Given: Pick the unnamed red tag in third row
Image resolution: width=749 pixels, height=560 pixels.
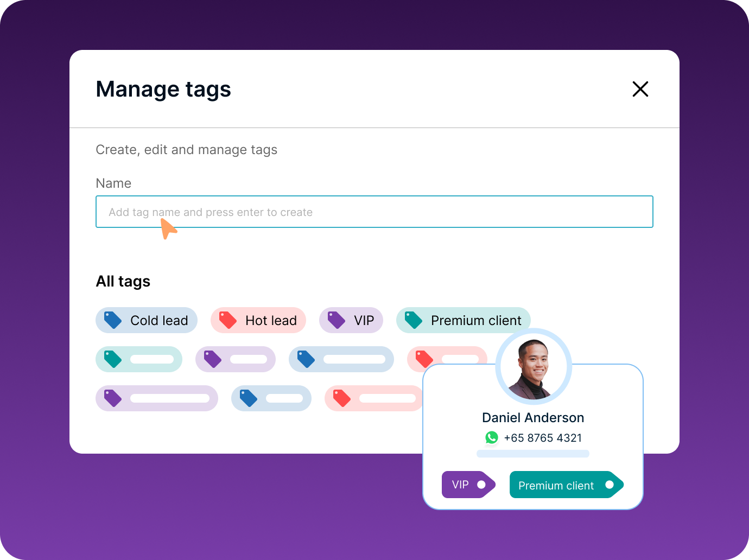Looking at the screenshot, I should coord(373,398).
